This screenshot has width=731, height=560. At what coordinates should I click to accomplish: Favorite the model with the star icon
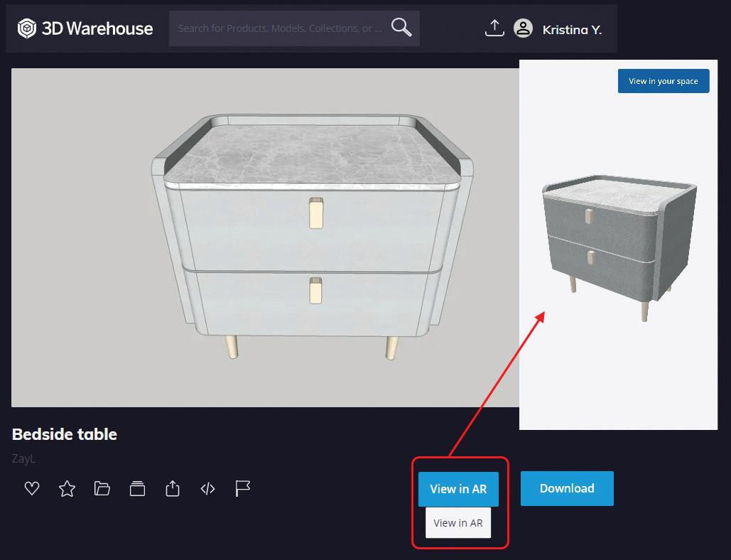(67, 489)
